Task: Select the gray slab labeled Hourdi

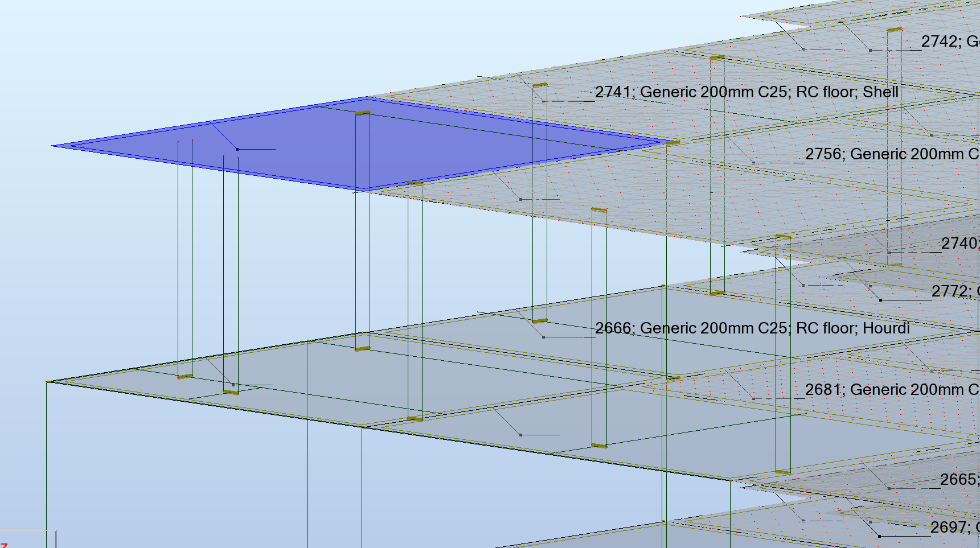Action: pyautogui.click(x=285, y=381)
